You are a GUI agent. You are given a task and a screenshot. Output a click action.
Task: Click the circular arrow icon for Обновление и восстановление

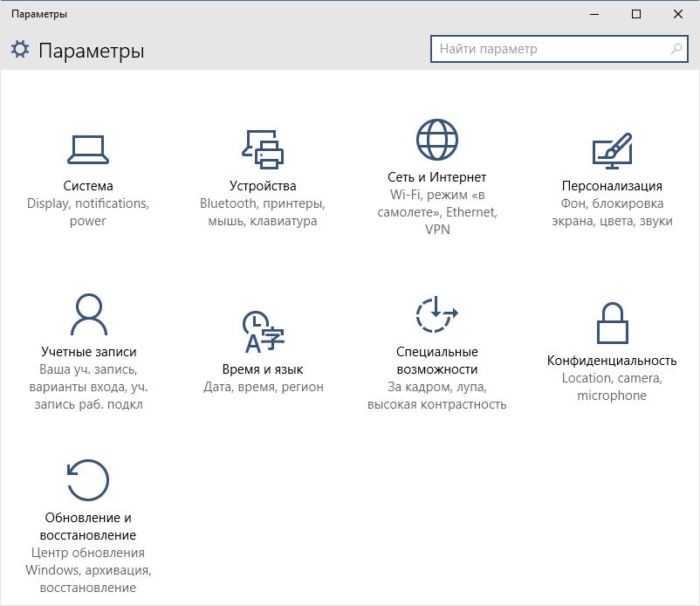coord(88,481)
